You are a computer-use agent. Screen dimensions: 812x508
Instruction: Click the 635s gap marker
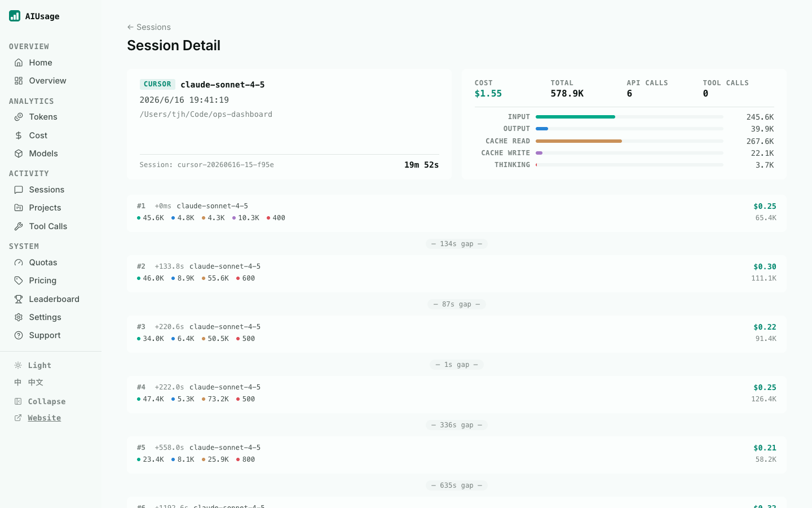coord(457,485)
